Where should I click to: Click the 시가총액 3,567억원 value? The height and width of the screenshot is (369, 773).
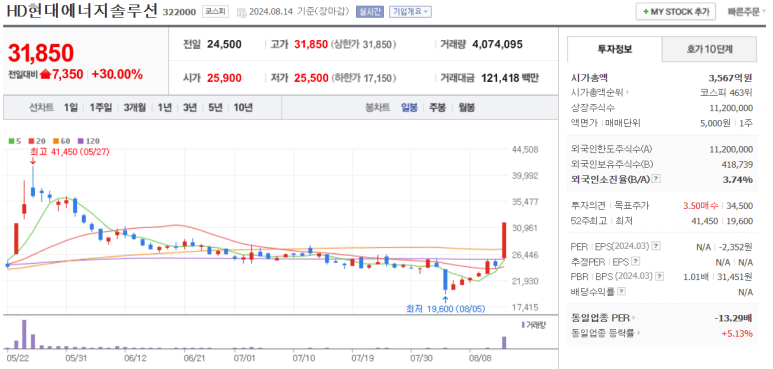[x=731, y=77]
